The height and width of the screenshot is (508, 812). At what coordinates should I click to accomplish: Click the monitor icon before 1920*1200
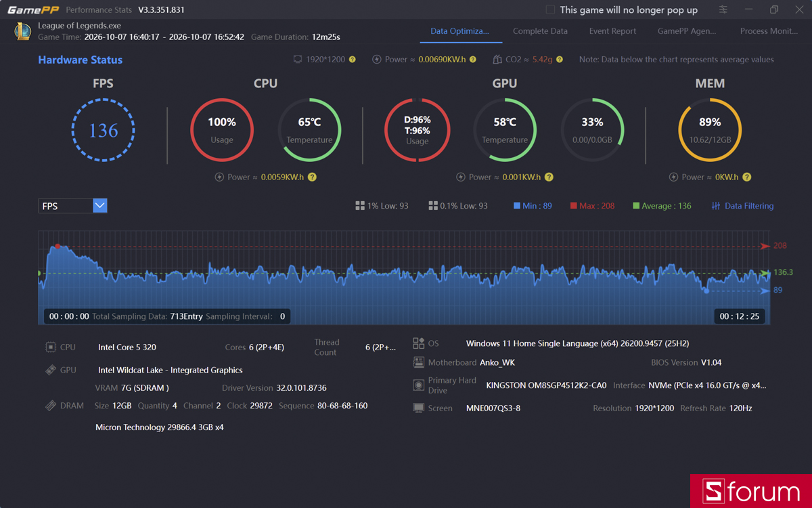tap(298, 60)
